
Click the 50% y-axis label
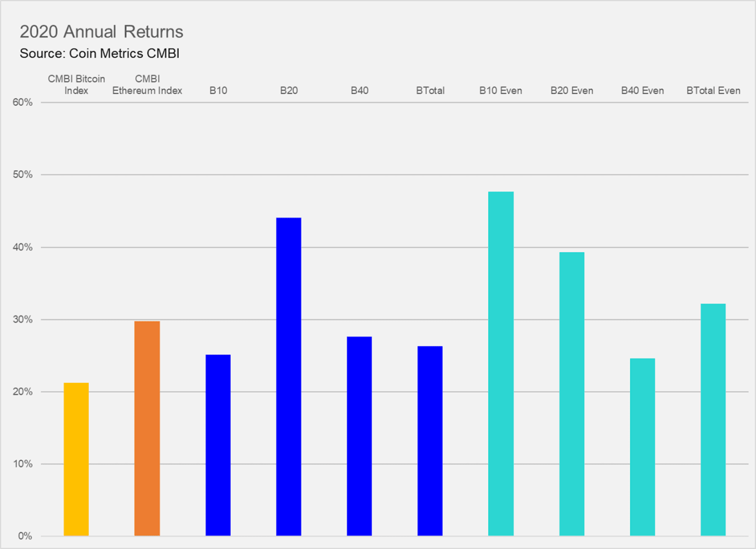[x=23, y=175]
